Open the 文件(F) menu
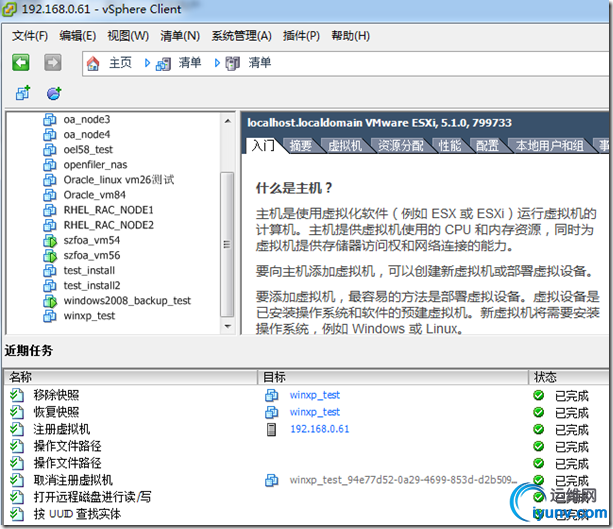Viewport: 613px width, 529px height. click(x=30, y=36)
